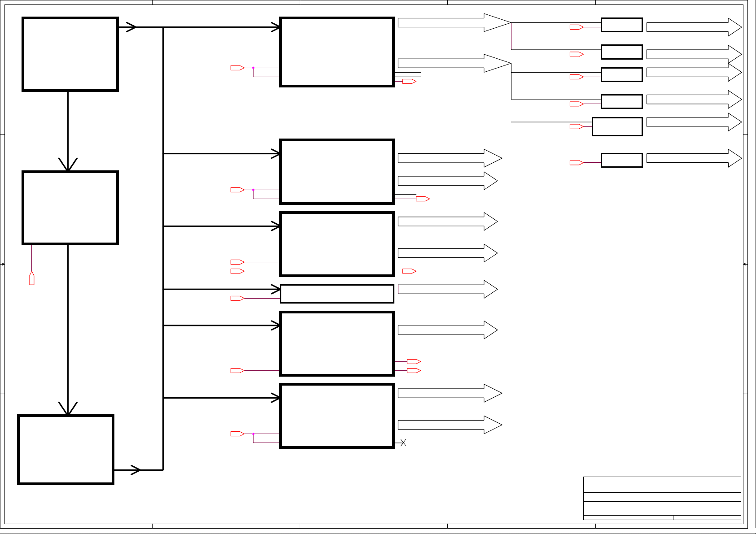Click the small arrow marker on the right border
The image size is (756, 534).
click(x=745, y=264)
